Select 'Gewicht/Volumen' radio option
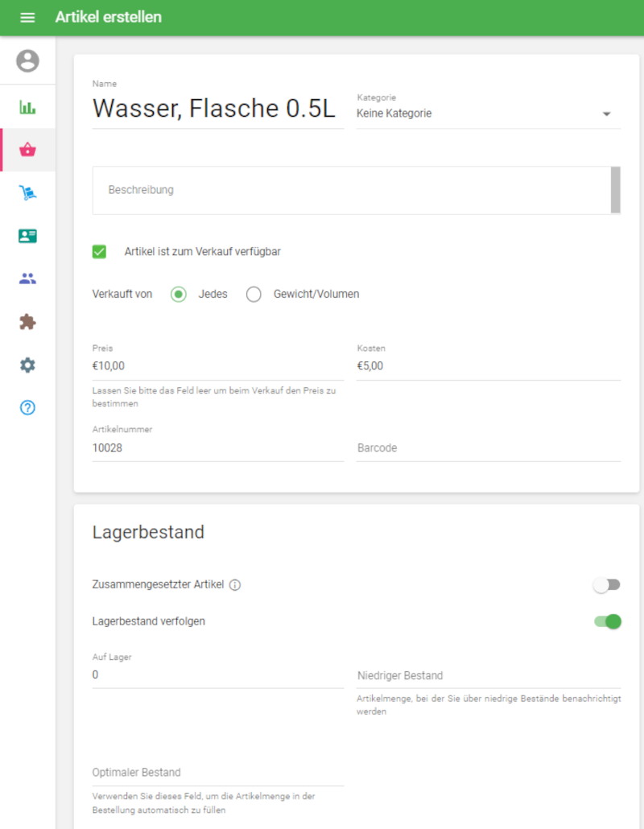Screen dimensions: 644x829 click(x=254, y=295)
